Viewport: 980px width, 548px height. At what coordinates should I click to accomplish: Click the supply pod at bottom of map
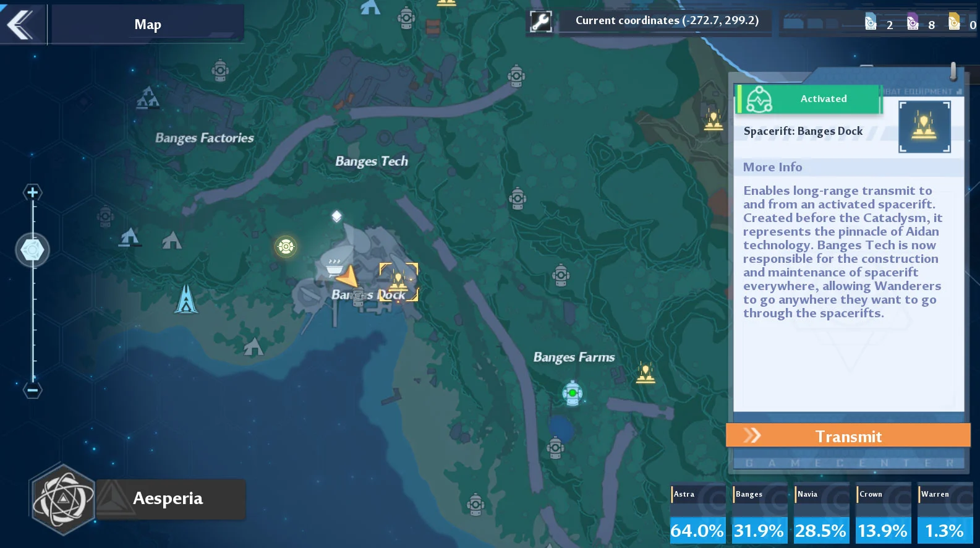475,505
